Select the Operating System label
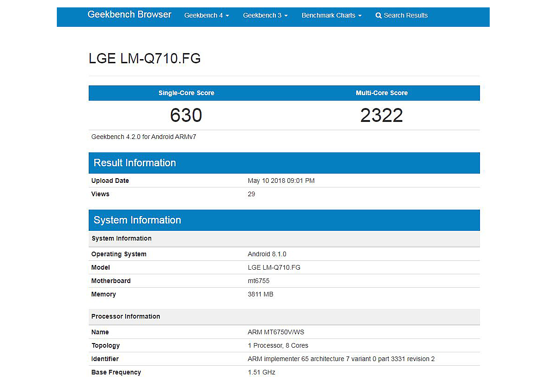The image size is (547, 392). 119,254
